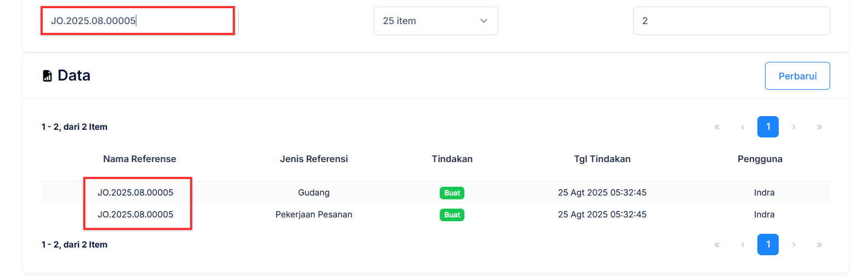Click the Buat badge in the Gudang row
The image size is (868, 276).
click(x=452, y=193)
